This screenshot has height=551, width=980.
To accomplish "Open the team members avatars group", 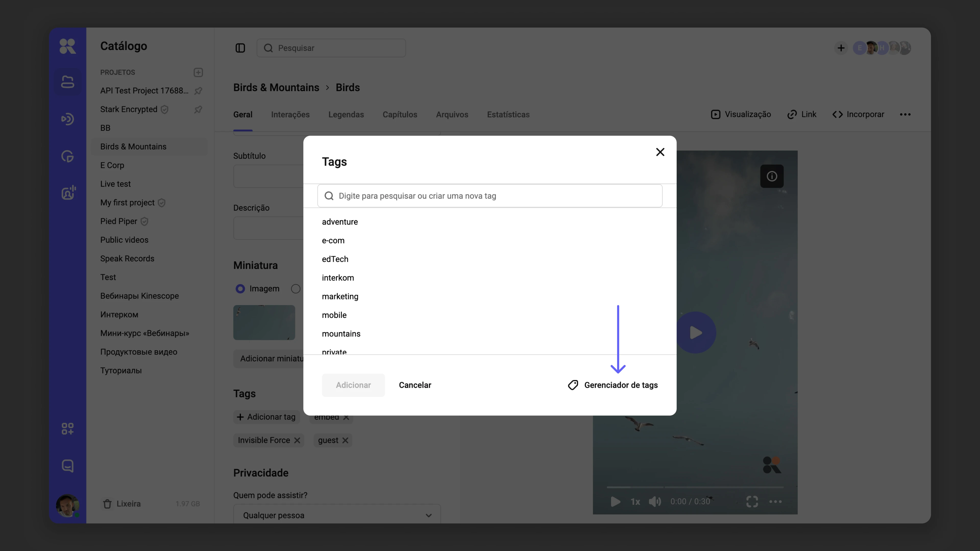I will pos(882,48).
